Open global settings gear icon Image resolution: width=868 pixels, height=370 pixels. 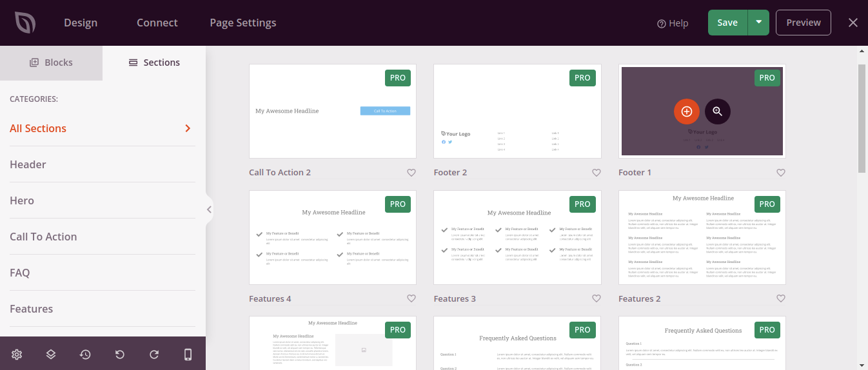coord(17,355)
